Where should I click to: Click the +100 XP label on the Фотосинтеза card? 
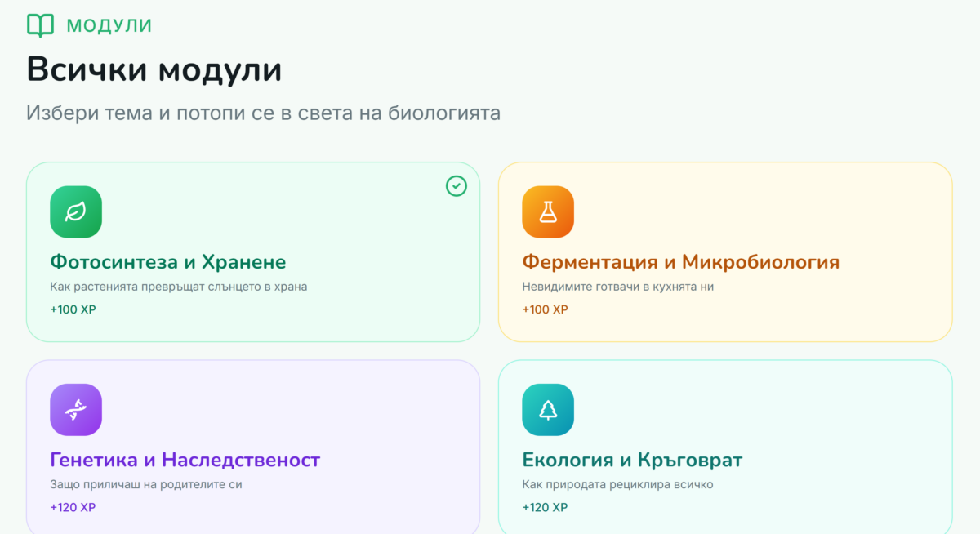click(x=73, y=309)
